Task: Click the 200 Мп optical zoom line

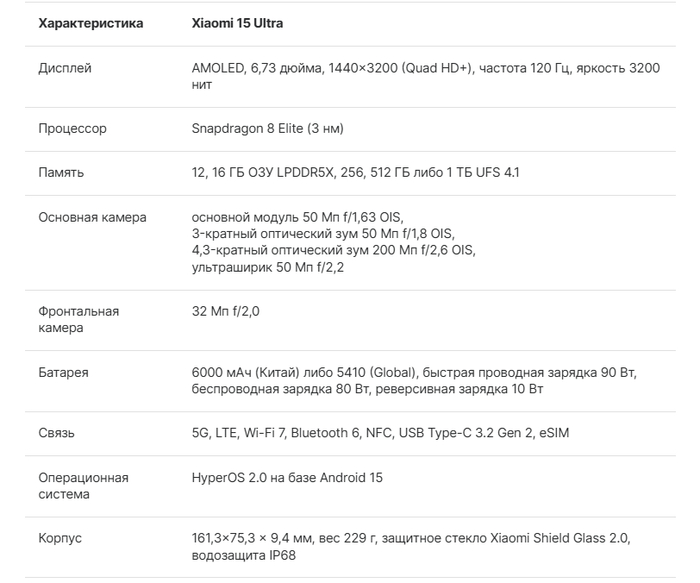Action: coord(333,251)
